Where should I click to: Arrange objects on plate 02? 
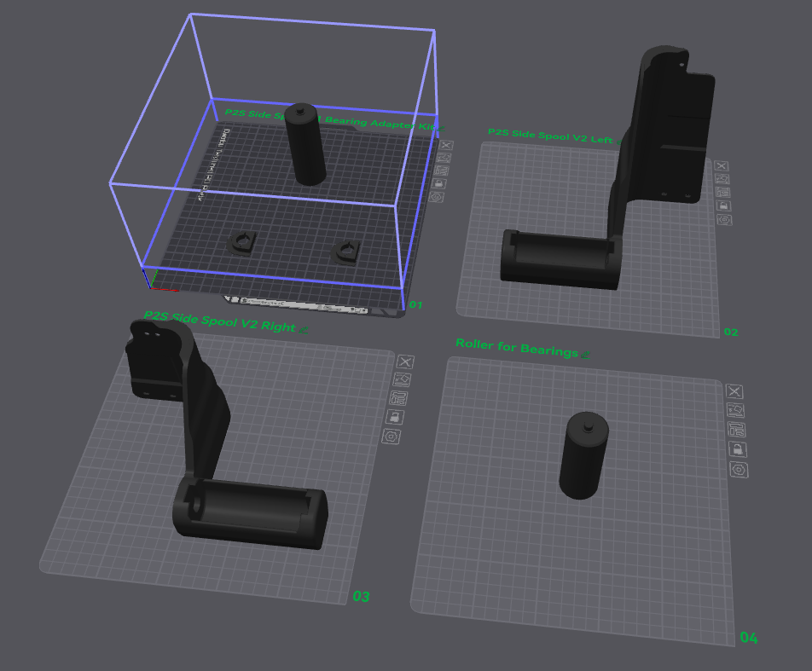click(x=723, y=193)
